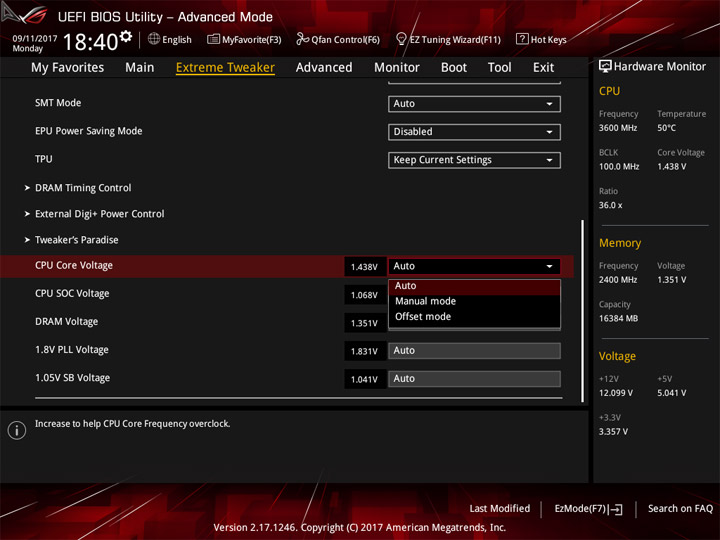Select the DRAM Voltage row label
Screen dimensions: 720x540
(x=67, y=322)
